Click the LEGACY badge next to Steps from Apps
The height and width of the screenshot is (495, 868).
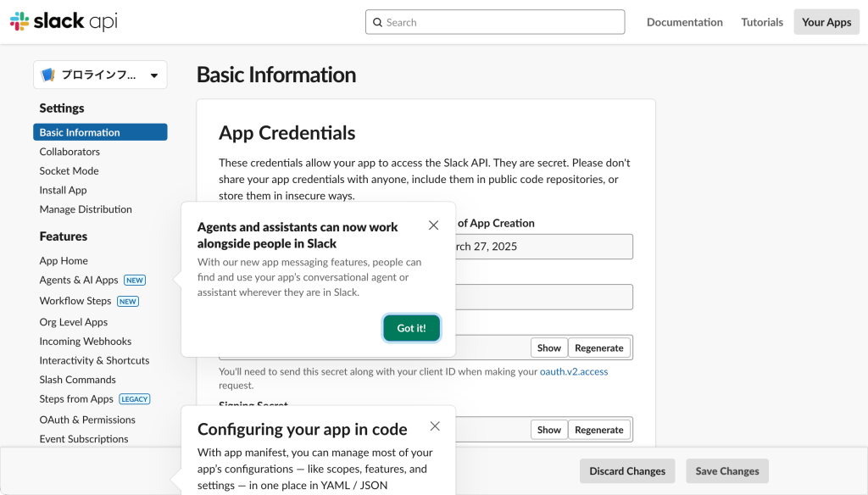pos(134,399)
